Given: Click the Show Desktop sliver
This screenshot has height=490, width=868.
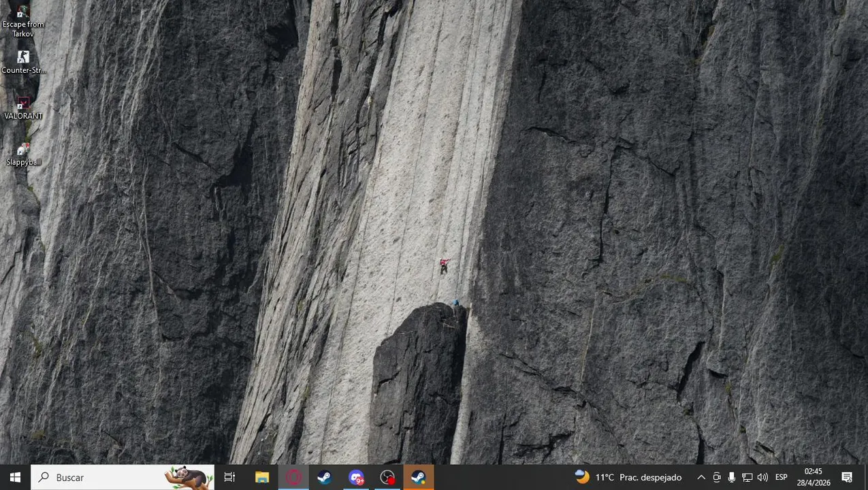Looking at the screenshot, I should point(866,477).
